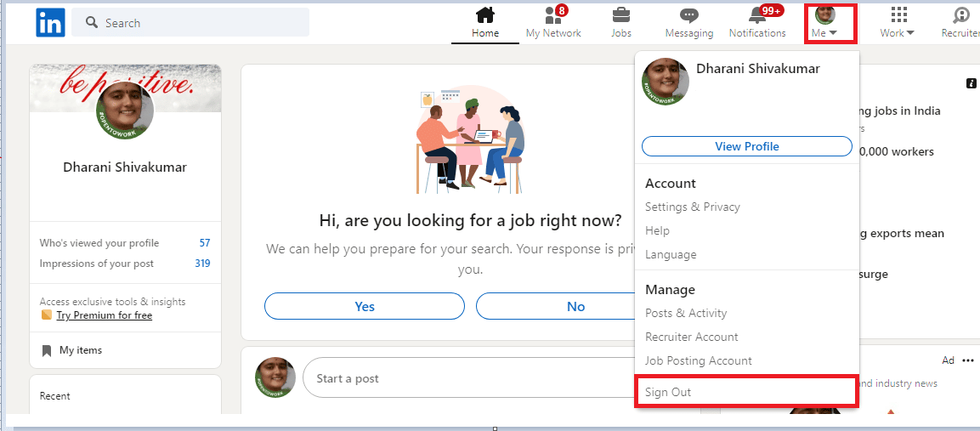The height and width of the screenshot is (431, 980).
Task: Click profile photo in left sidebar card
Action: [x=125, y=111]
